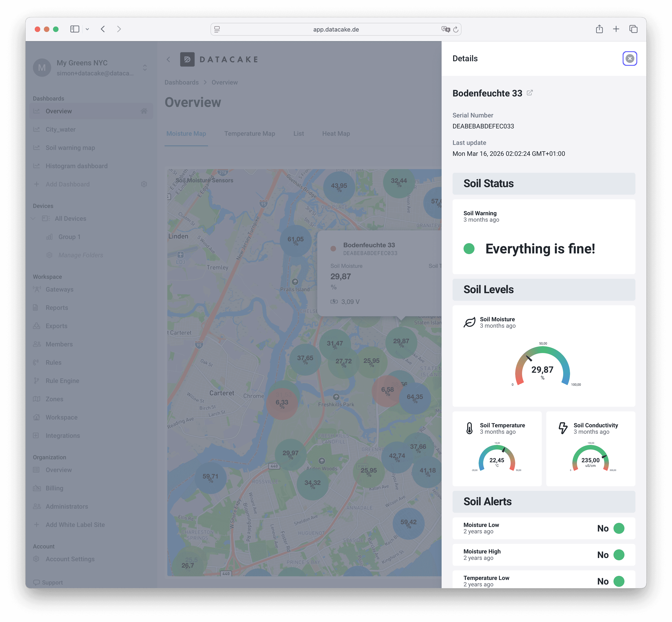This screenshot has width=672, height=622.
Task: Open the sidebar dropdown chevron in Safari toolbar
Action: pos(87,29)
